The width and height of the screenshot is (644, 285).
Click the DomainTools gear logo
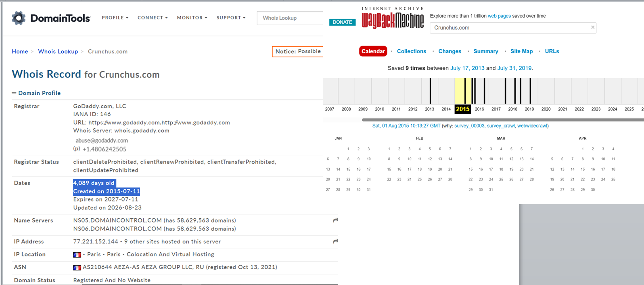19,18
